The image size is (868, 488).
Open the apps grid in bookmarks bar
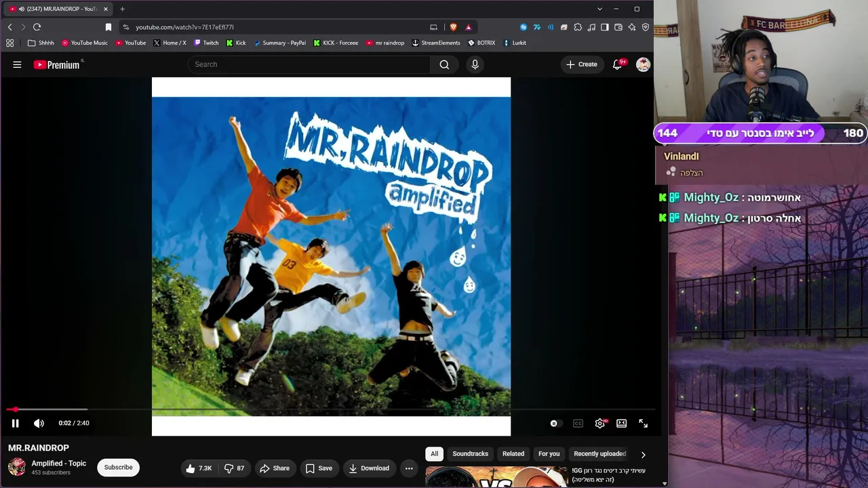pos(9,43)
